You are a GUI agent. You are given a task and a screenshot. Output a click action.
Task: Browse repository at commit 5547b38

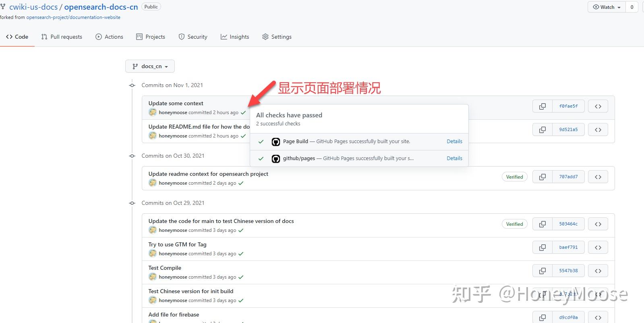pos(598,271)
